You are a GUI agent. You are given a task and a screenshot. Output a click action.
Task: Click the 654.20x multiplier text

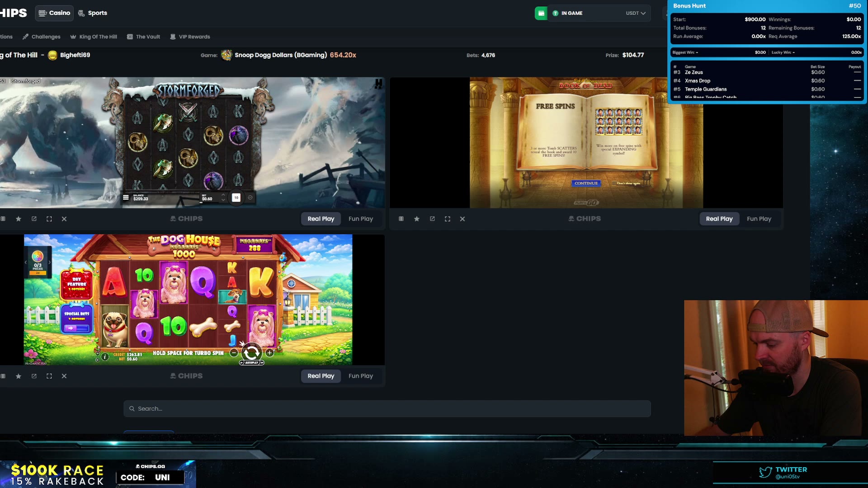tap(343, 55)
